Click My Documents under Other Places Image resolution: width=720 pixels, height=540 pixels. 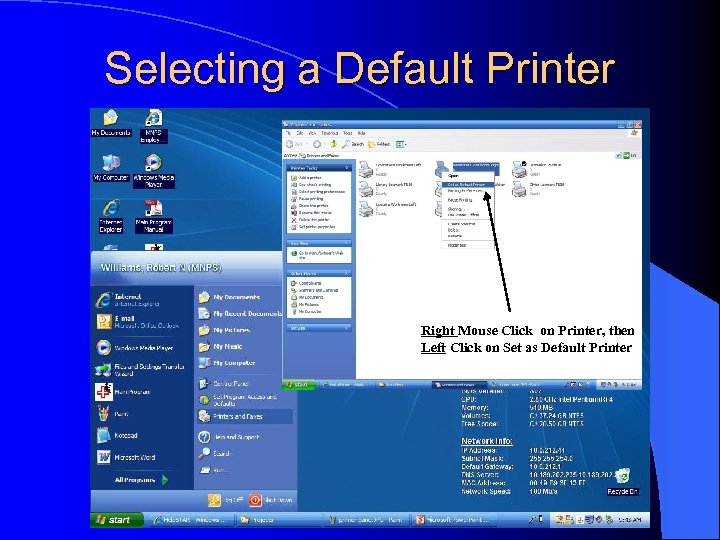click(307, 298)
